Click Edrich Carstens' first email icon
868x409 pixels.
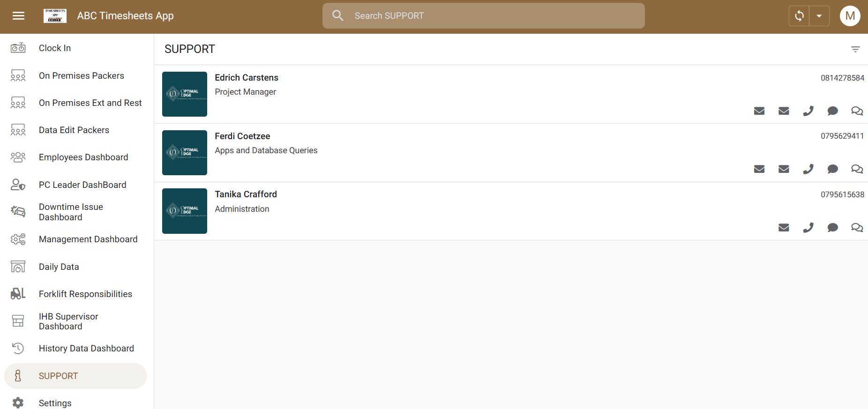click(759, 111)
